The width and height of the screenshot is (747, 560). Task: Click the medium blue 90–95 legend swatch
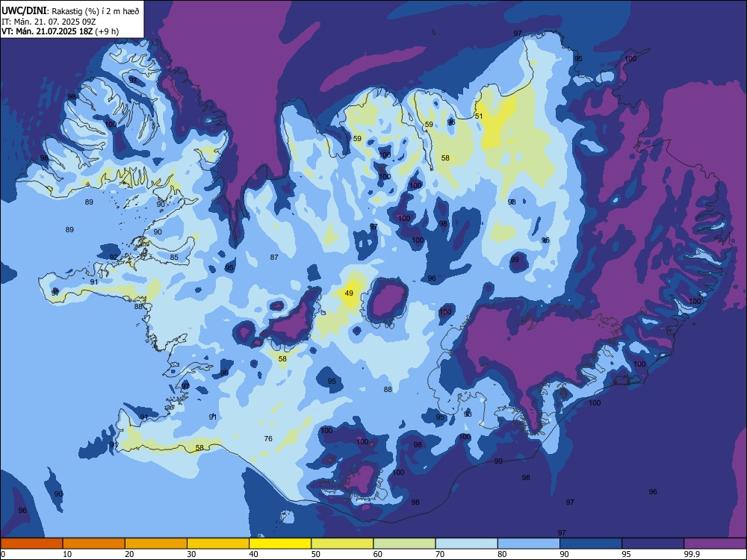tap(591, 544)
